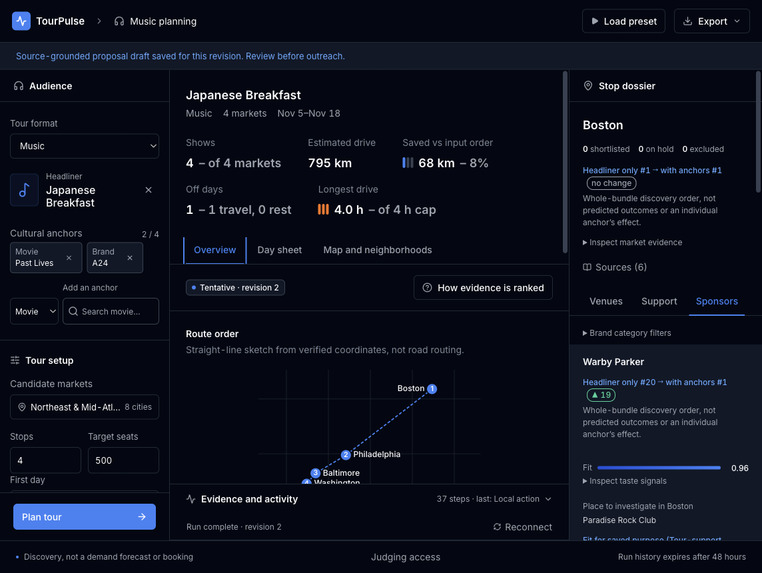This screenshot has width=762, height=573.
Task: Expand Sources (6) list
Action: click(615, 267)
